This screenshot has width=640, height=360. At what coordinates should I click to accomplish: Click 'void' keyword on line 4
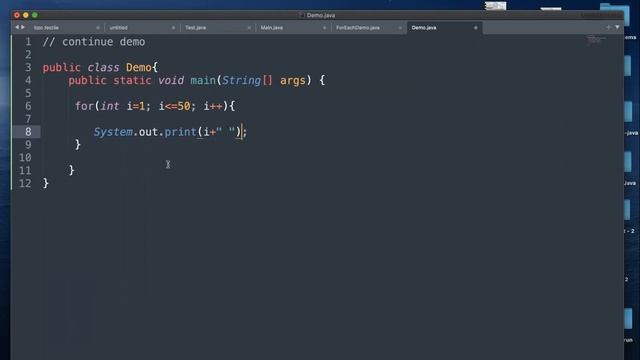(171, 80)
